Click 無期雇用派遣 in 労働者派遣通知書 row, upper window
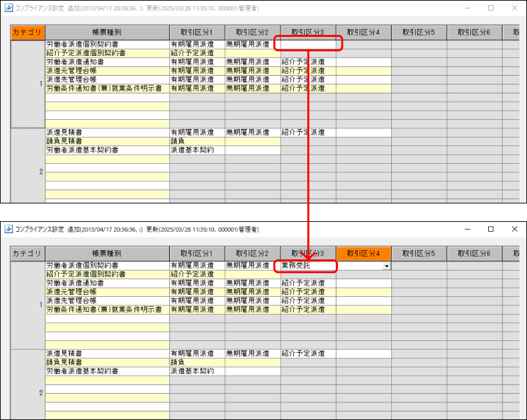This screenshot has height=420, width=527. coord(253,62)
